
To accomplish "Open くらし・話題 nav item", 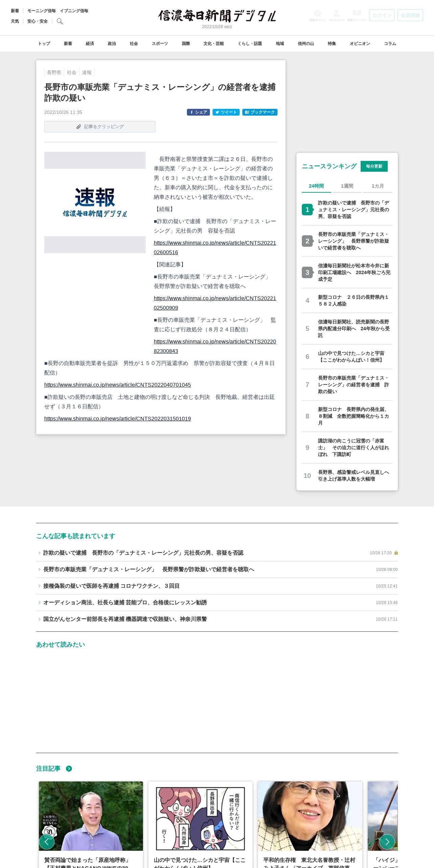I will [x=250, y=44].
